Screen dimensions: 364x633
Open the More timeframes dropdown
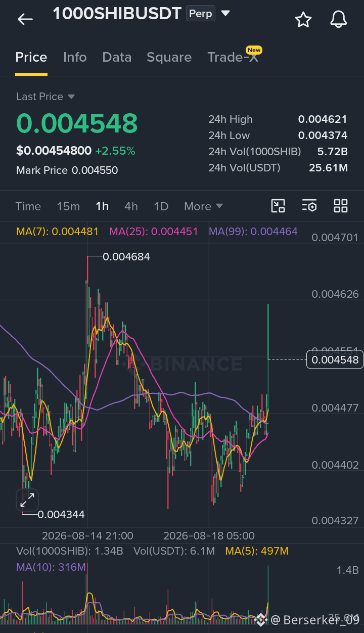click(x=203, y=206)
